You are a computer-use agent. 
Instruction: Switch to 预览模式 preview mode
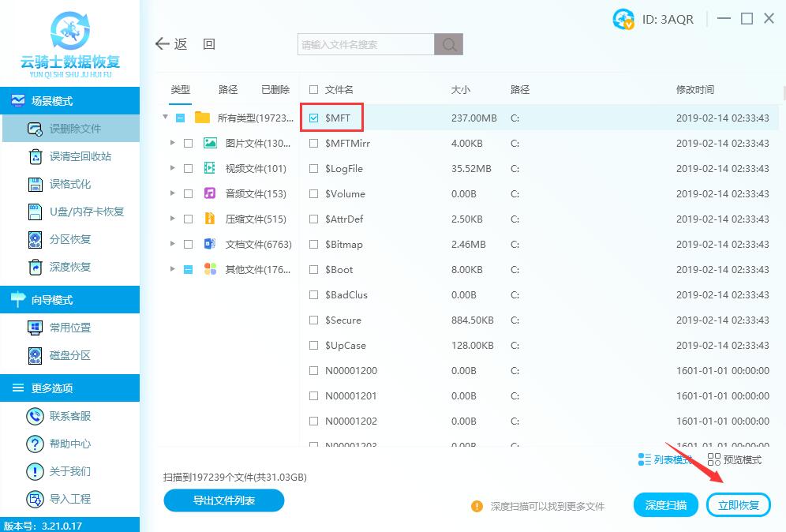click(734, 459)
